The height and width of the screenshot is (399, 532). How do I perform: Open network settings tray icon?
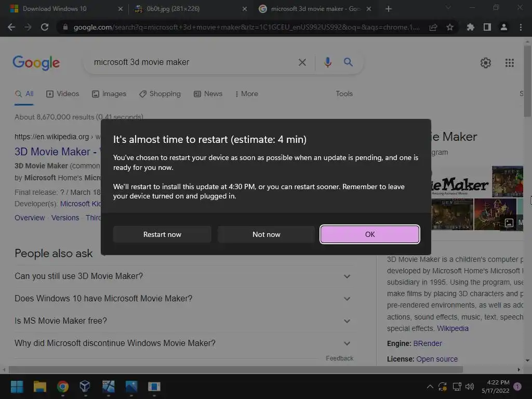[x=457, y=387]
